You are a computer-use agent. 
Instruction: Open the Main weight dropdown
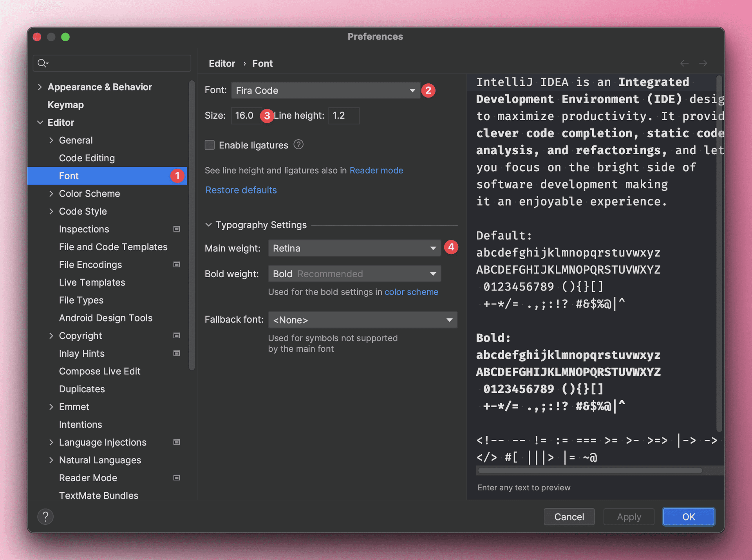tap(354, 248)
